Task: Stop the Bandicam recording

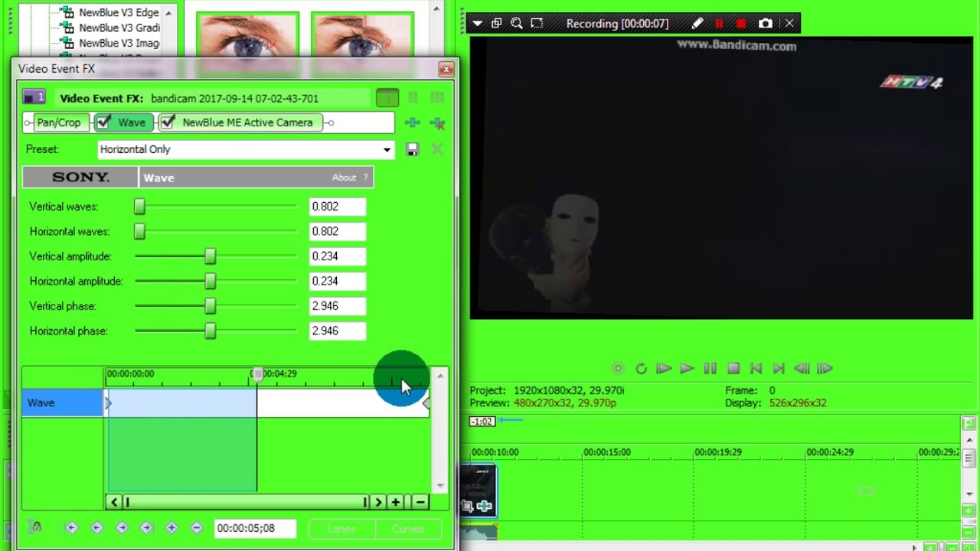Action: 741,24
